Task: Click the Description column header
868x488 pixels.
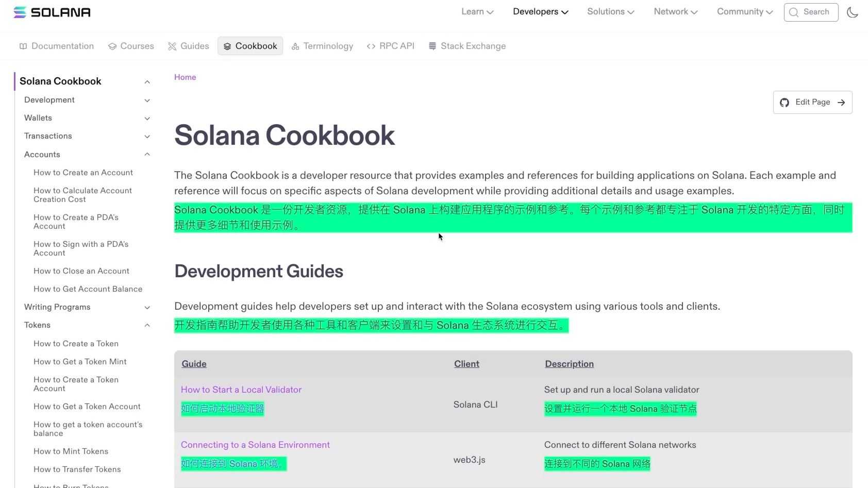Action: tap(569, 364)
